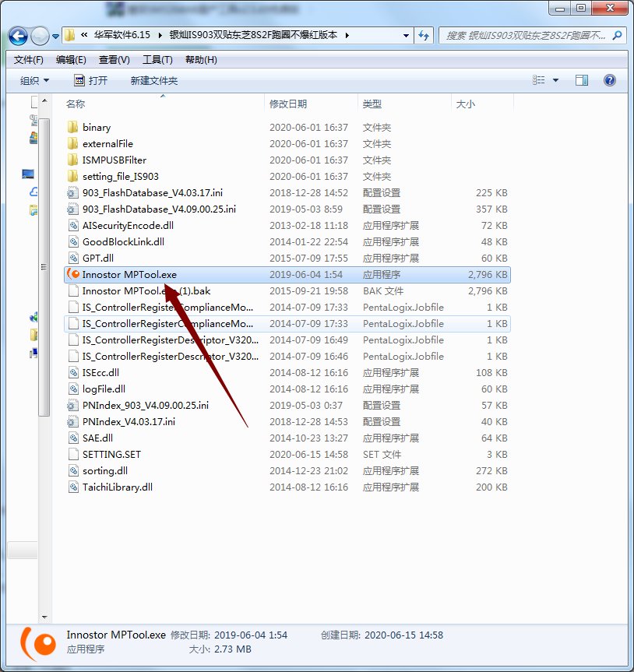Click the 新建文件夹 button
The width and height of the screenshot is (634, 672).
pos(154,80)
